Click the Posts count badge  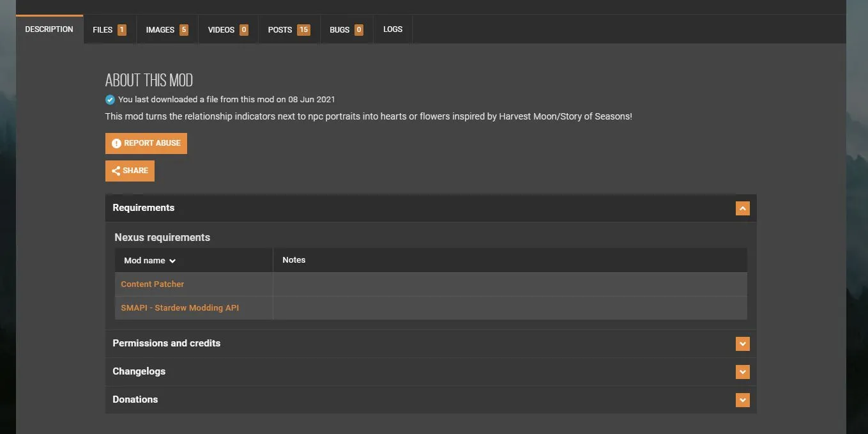coord(303,30)
